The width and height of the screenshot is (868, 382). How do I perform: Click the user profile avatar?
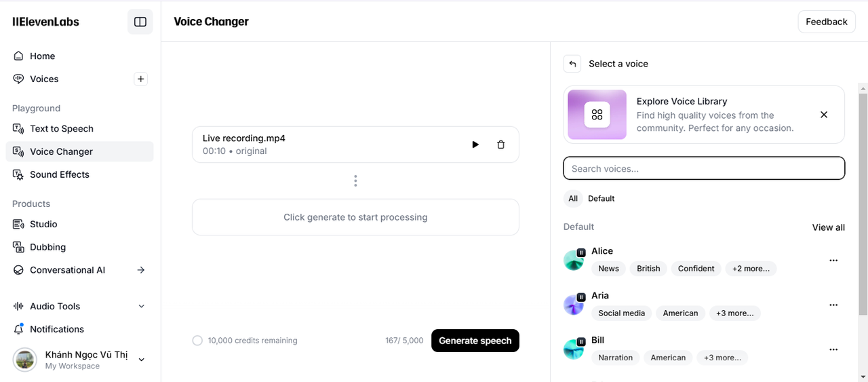25,360
